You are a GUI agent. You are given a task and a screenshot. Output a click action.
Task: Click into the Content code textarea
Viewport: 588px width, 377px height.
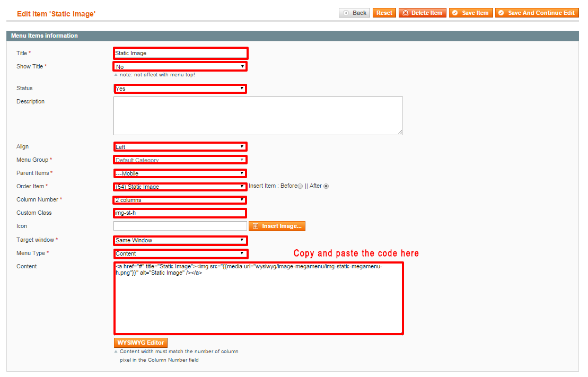coord(258,298)
